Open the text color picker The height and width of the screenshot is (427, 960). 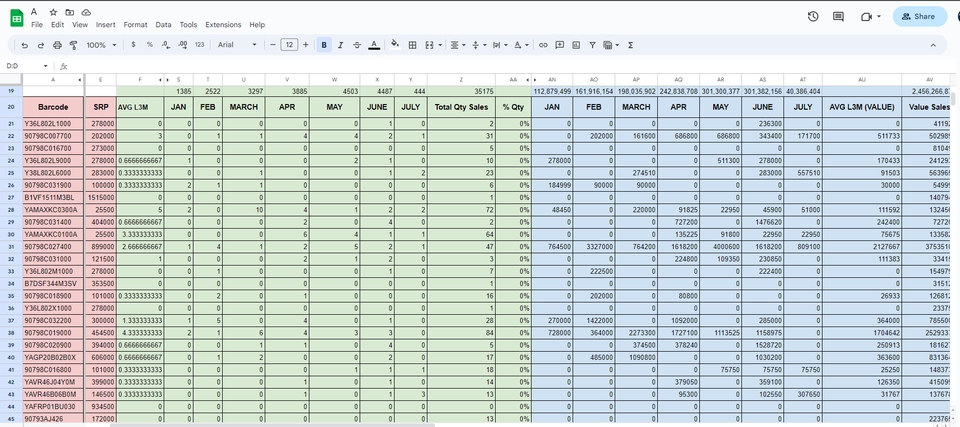[374, 45]
